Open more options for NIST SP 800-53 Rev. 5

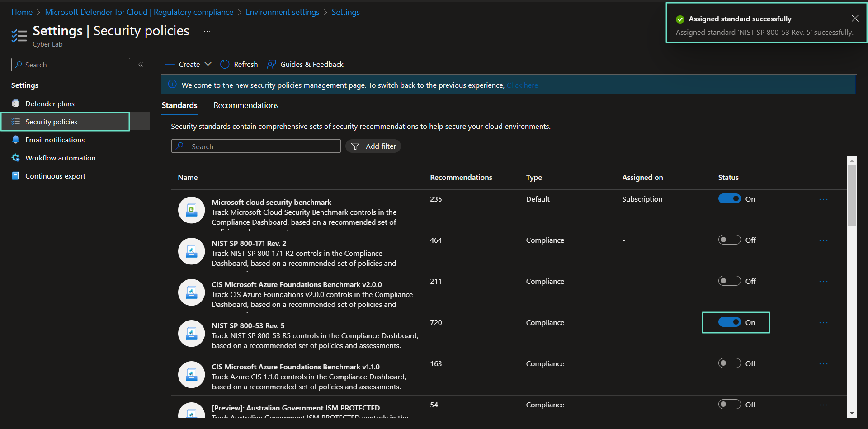pyautogui.click(x=823, y=323)
